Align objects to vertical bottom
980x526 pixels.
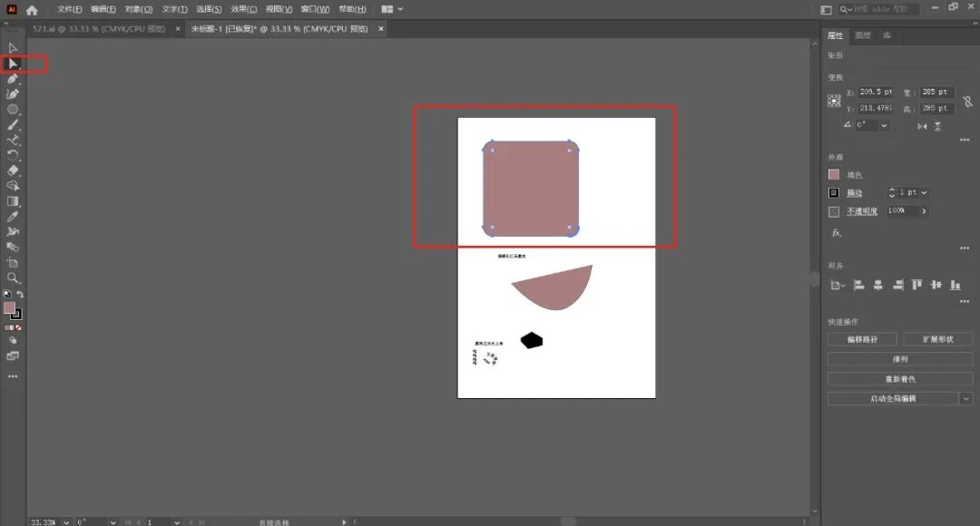955,285
